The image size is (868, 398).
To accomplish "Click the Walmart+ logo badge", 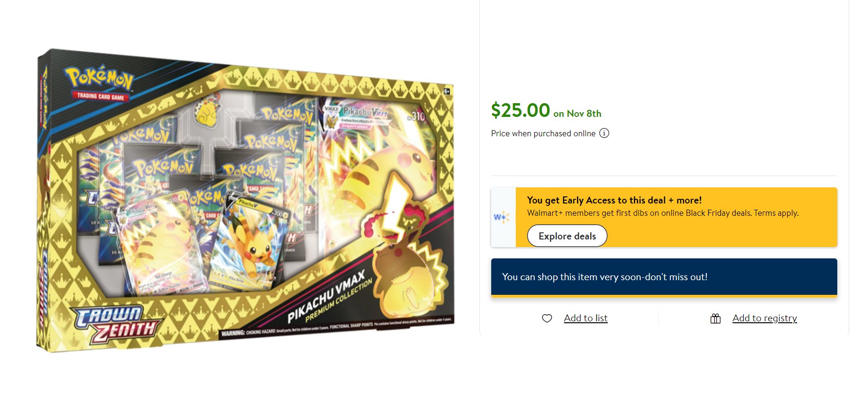I will click(503, 217).
